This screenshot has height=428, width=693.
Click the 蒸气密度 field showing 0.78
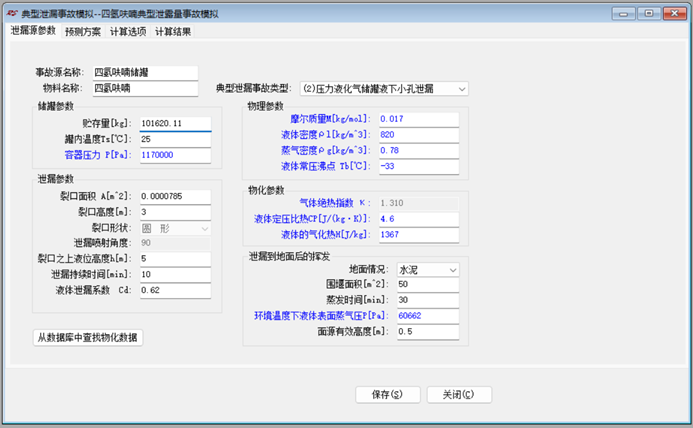(x=419, y=150)
